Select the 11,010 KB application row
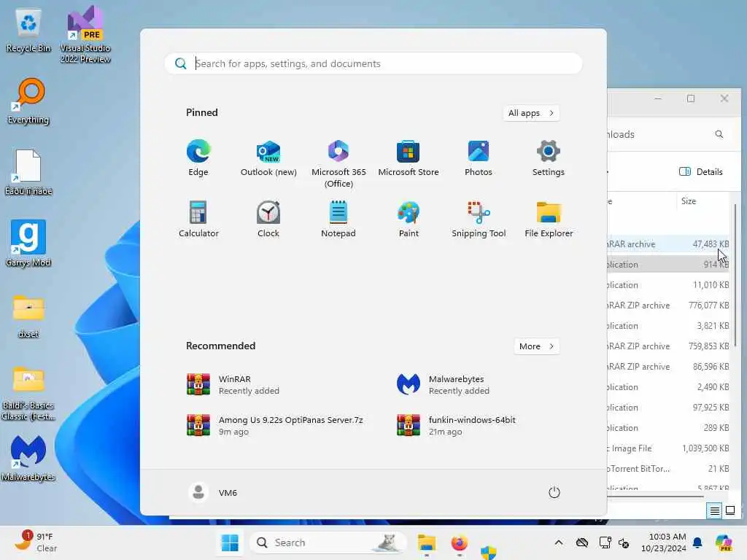The image size is (747, 560). point(668,285)
